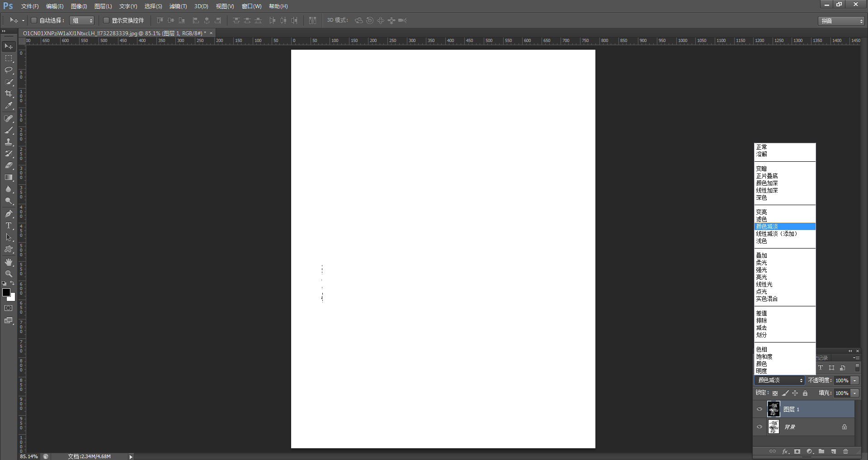Image resolution: width=868 pixels, height=460 pixels.
Task: Toggle lock transparent pixels
Action: pos(775,393)
